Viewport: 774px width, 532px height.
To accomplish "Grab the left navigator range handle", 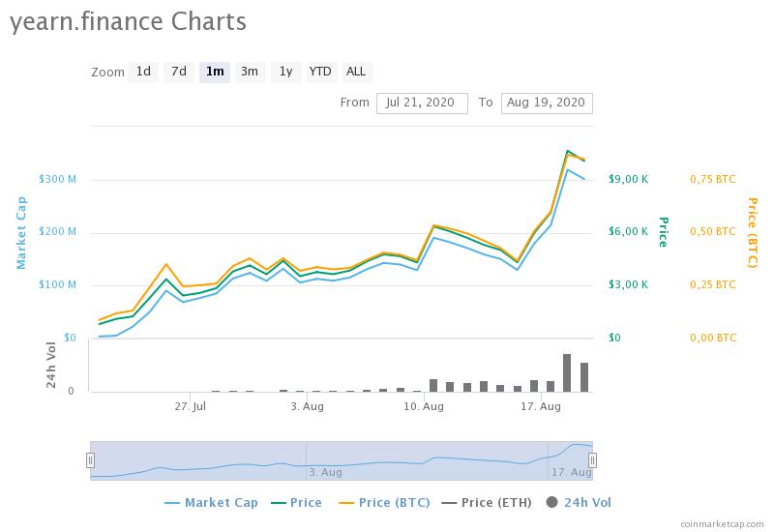I will [90, 460].
